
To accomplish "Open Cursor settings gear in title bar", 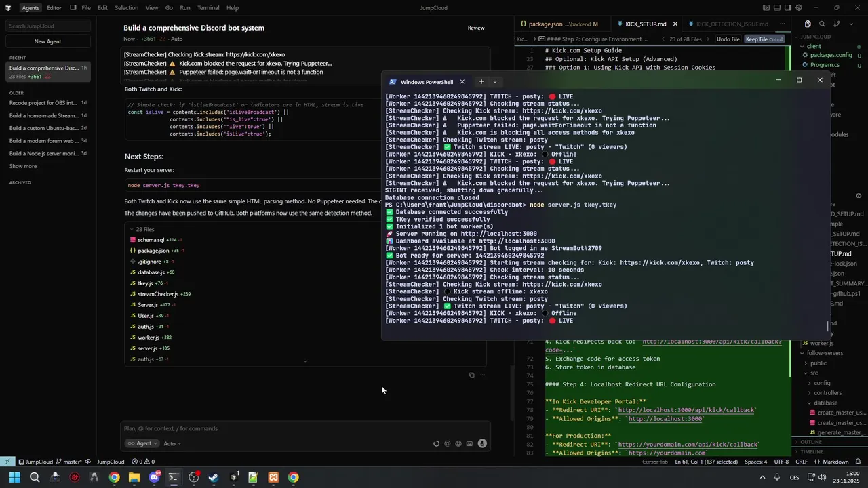I will pyautogui.click(x=799, y=8).
